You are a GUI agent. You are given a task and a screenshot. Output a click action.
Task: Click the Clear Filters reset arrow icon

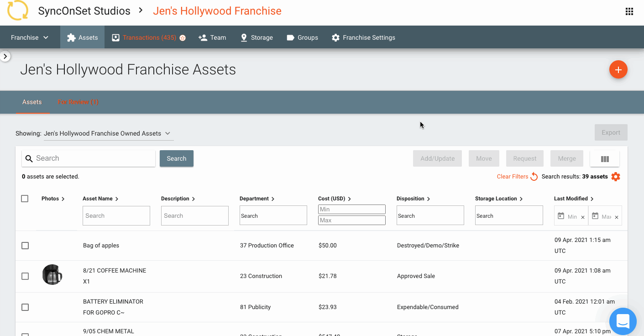pyautogui.click(x=534, y=176)
